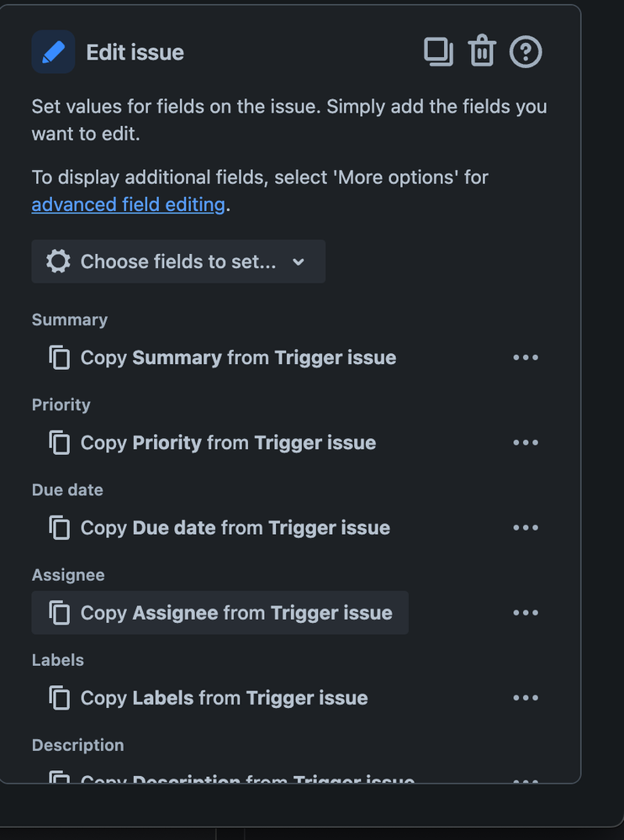624x840 pixels.
Task: Open help via question mark icon
Action: point(526,52)
